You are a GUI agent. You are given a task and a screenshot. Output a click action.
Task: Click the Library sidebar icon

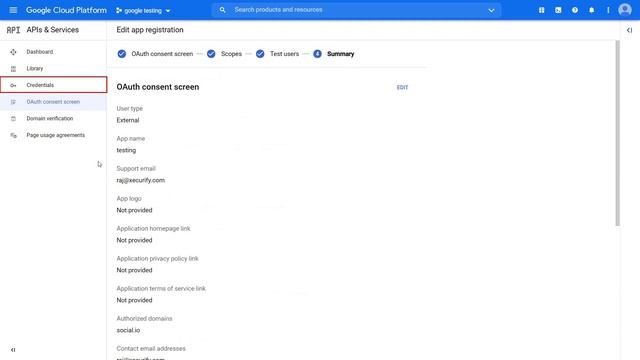click(13, 69)
